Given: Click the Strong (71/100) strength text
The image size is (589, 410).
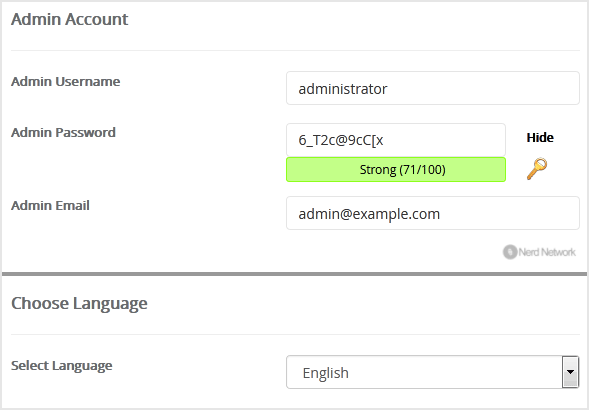Looking at the screenshot, I should click(402, 169).
